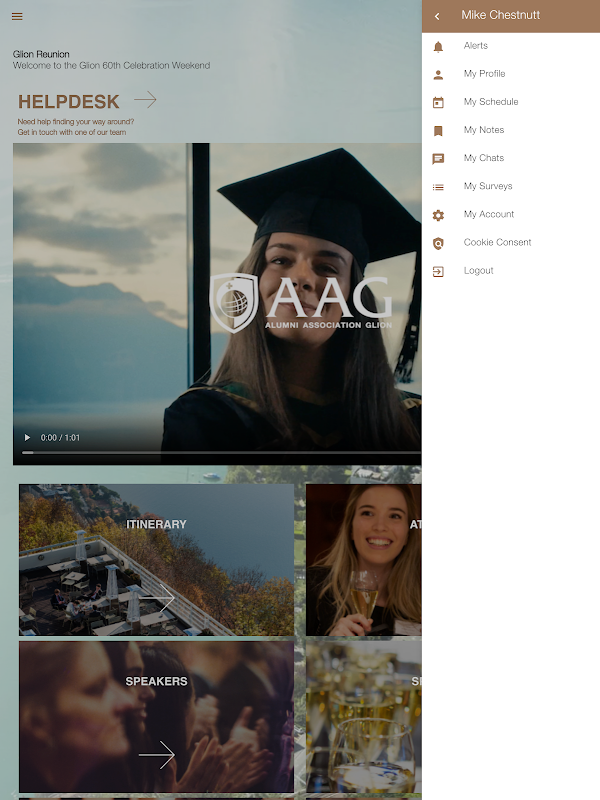Close the user panel with back chevron
The height and width of the screenshot is (800, 600).
437,16
